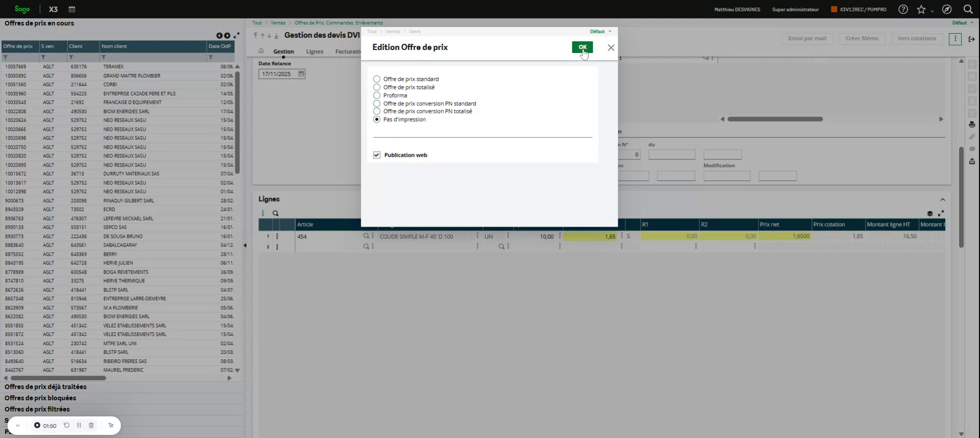Filter the Date OdP column

[x=211, y=58]
